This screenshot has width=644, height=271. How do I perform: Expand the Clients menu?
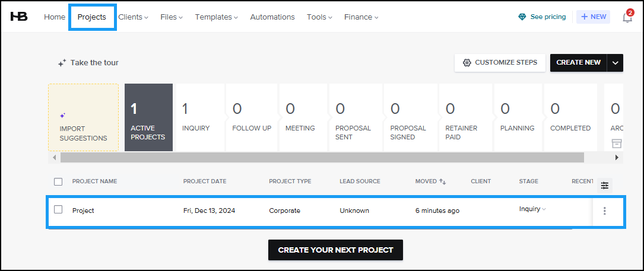click(x=133, y=17)
